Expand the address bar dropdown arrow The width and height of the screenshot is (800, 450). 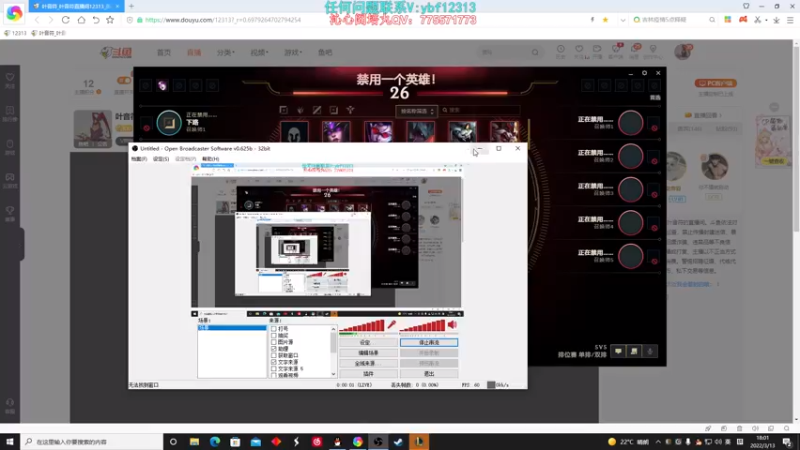point(622,20)
